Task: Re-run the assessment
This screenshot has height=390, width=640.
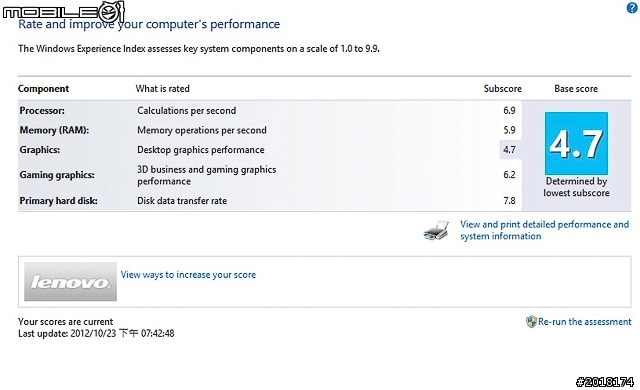Action: (x=584, y=321)
